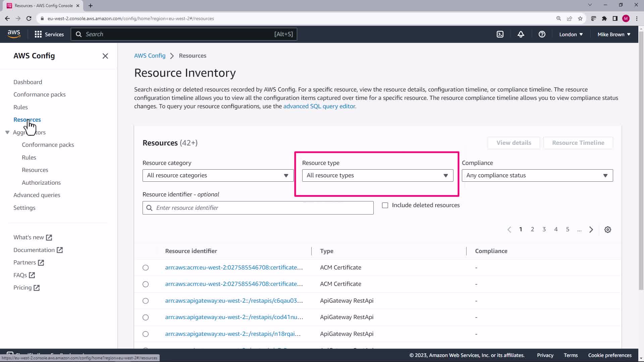644x362 pixels.
Task: Select first ACM Certificate radio button
Action: point(146,267)
